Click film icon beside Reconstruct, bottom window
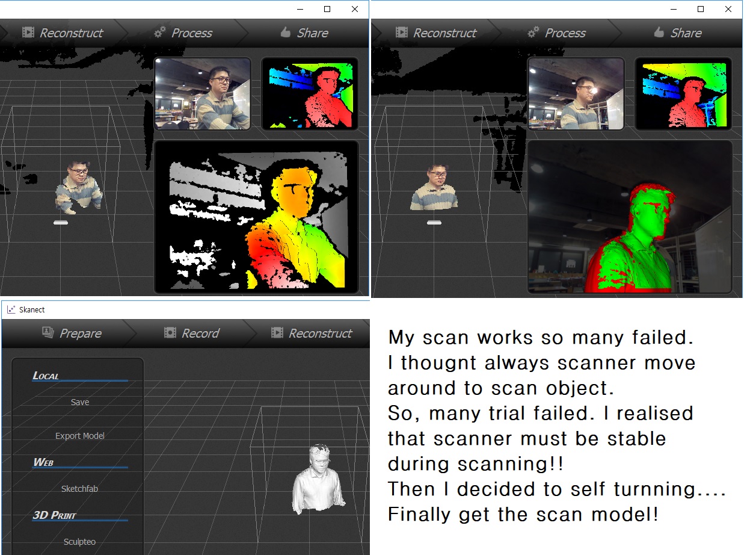Screen dimensions: 756x555 tap(277, 332)
